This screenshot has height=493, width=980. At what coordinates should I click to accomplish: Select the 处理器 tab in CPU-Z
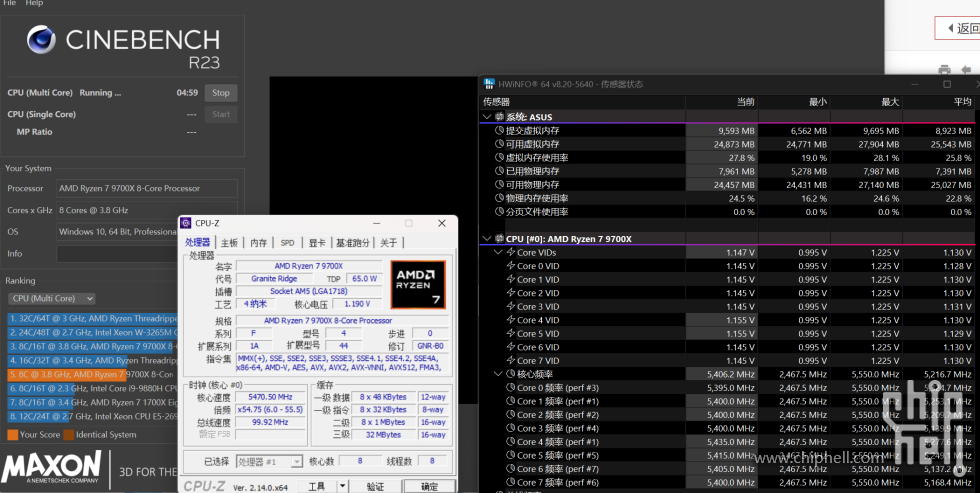pyautogui.click(x=198, y=242)
